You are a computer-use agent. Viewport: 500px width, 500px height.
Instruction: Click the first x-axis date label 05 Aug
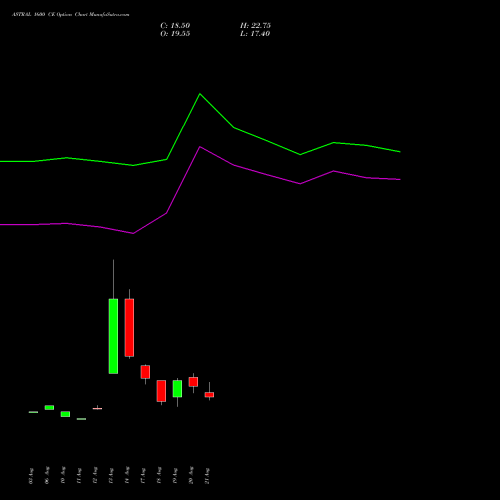31,476
